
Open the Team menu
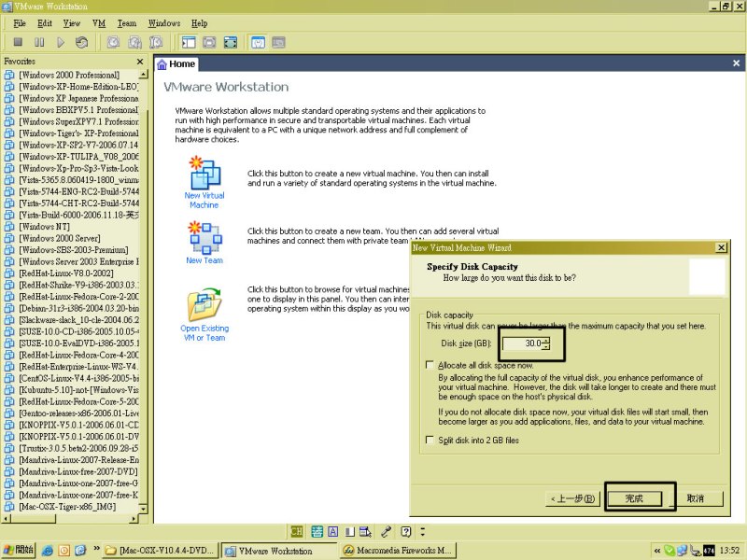(x=127, y=23)
